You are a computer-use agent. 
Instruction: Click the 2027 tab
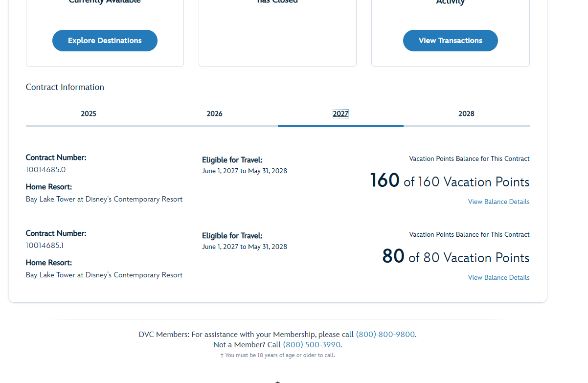click(340, 114)
